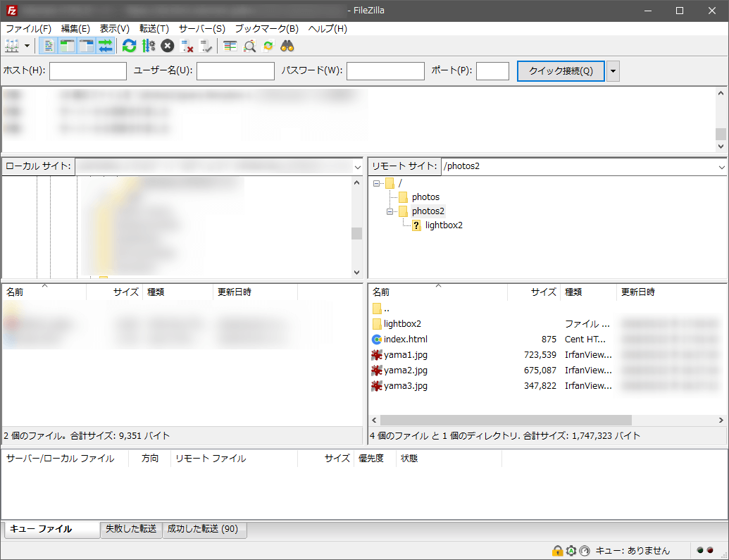Select yama1.jpg in the remote file list
729x560 pixels.
tap(405, 355)
